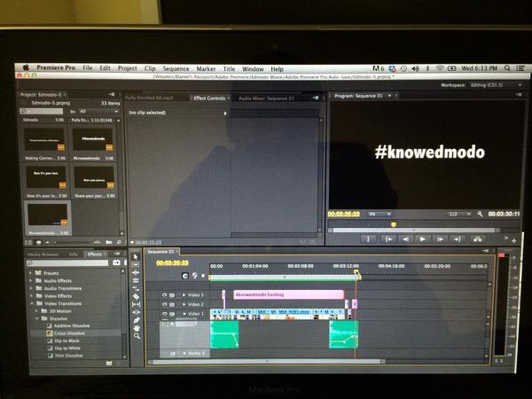Click the Go to Out point button

click(x=458, y=239)
